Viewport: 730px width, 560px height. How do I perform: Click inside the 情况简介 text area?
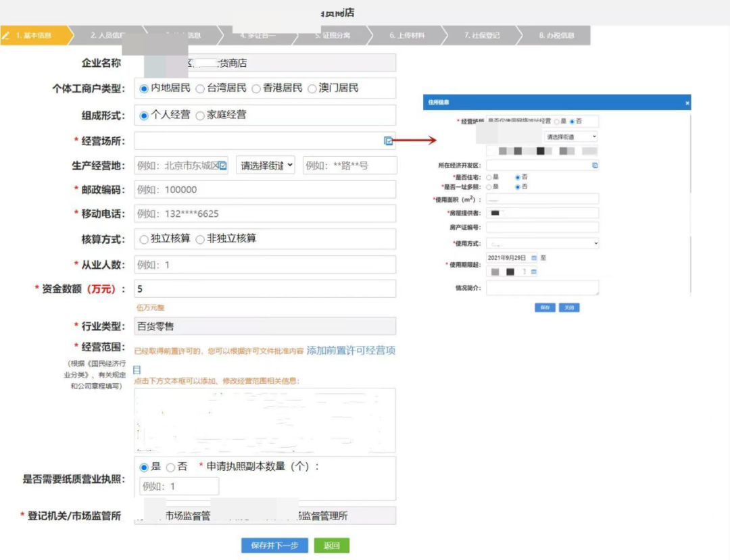point(541,288)
